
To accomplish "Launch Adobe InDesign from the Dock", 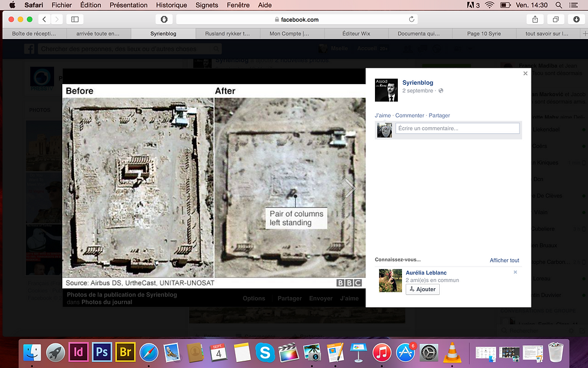I will click(79, 352).
